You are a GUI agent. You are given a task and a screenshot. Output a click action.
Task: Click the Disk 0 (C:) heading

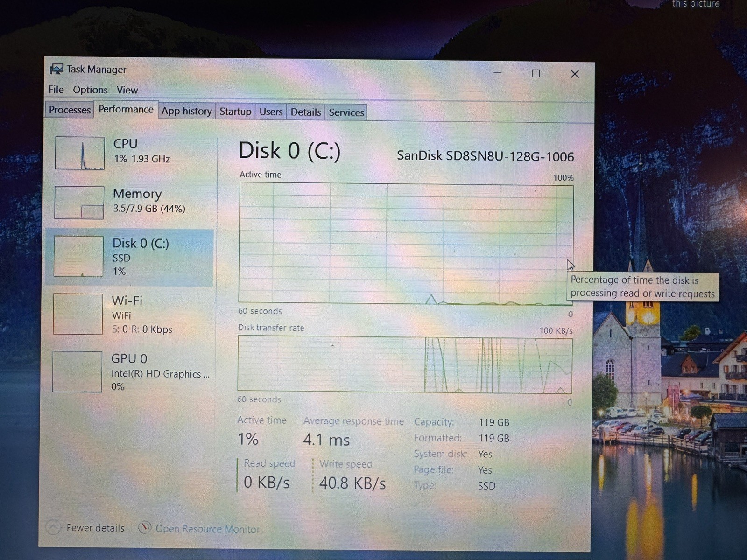click(289, 151)
